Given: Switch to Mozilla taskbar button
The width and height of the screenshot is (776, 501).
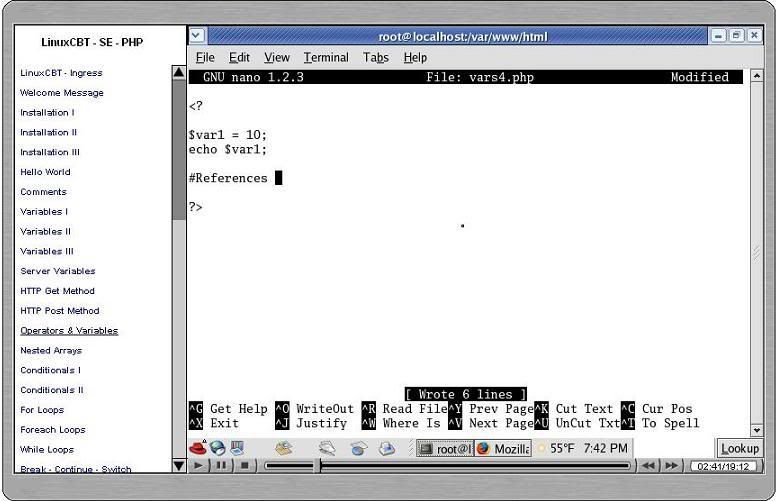Looking at the screenshot, I should tap(503, 449).
